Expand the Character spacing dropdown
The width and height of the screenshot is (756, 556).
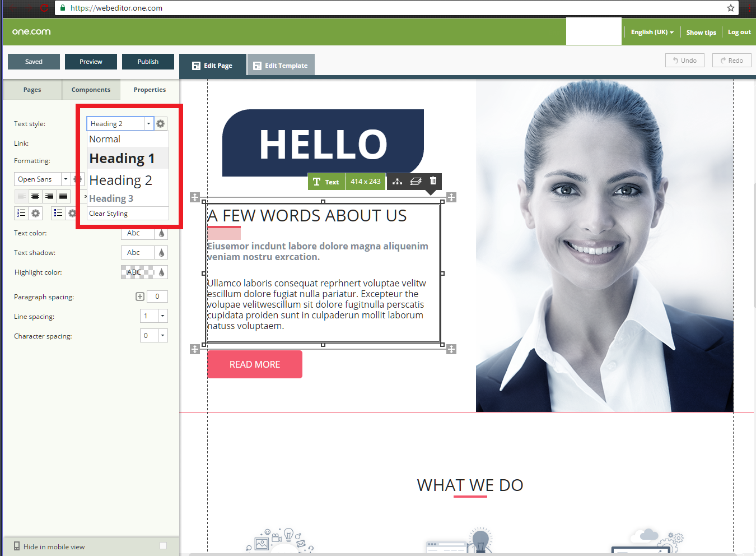point(163,336)
